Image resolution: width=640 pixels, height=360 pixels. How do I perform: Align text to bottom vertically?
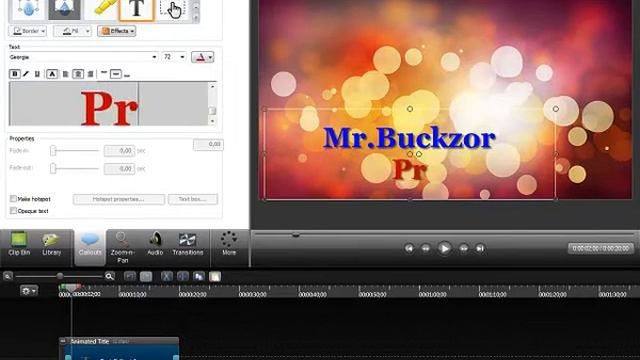tap(127, 75)
